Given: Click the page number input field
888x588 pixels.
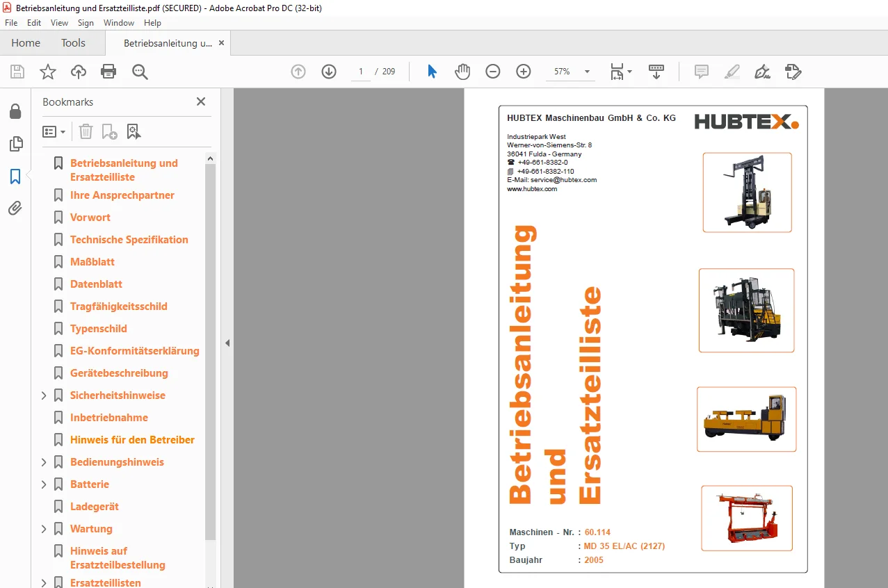Looking at the screenshot, I should (360, 72).
